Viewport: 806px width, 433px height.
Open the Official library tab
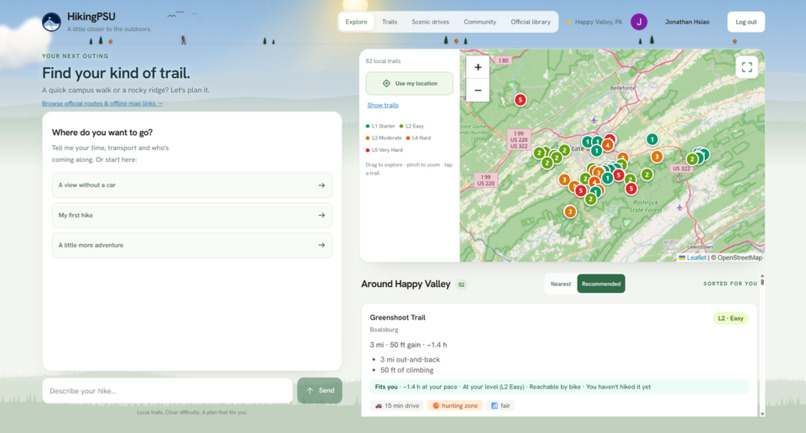(530, 22)
